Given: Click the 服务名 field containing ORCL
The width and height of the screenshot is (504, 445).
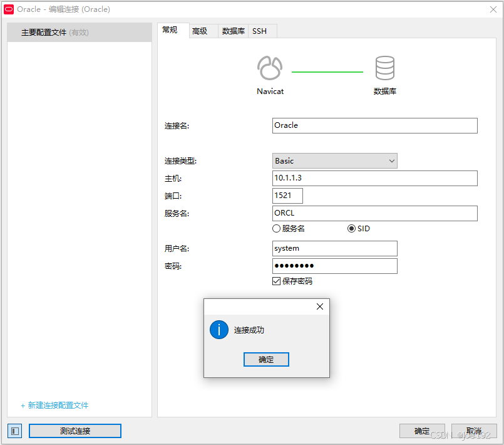Looking at the screenshot, I should [x=375, y=213].
